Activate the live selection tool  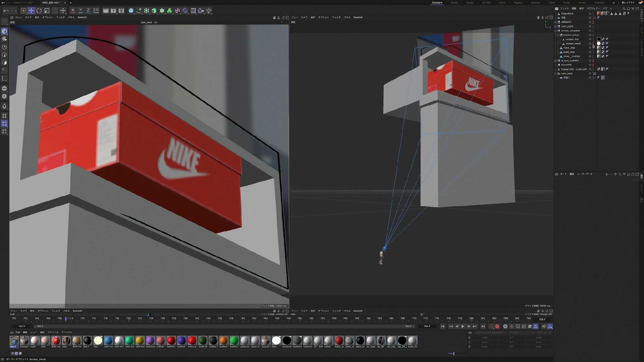pyautogui.click(x=23, y=11)
